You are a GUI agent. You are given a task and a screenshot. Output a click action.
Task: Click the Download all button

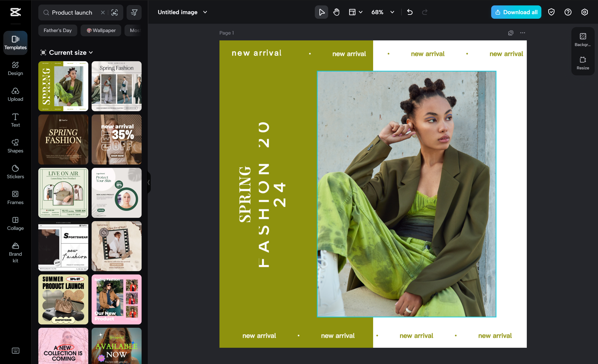point(516,12)
